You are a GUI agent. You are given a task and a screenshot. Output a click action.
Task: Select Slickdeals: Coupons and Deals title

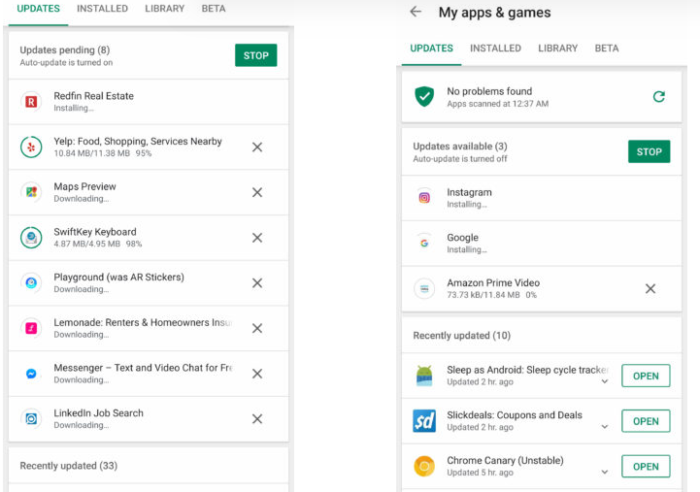(x=514, y=415)
